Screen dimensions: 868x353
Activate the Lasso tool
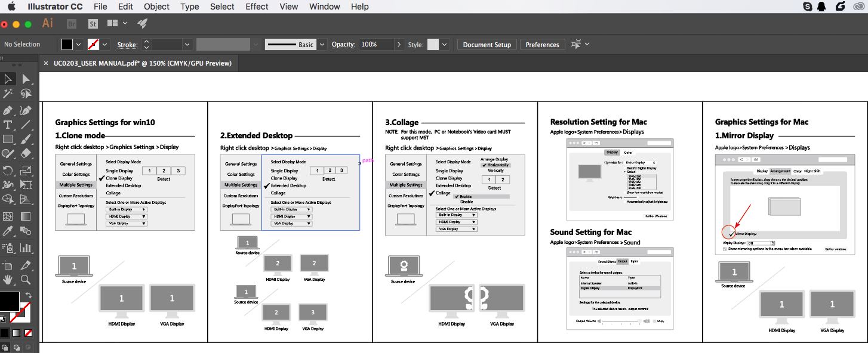click(26, 94)
